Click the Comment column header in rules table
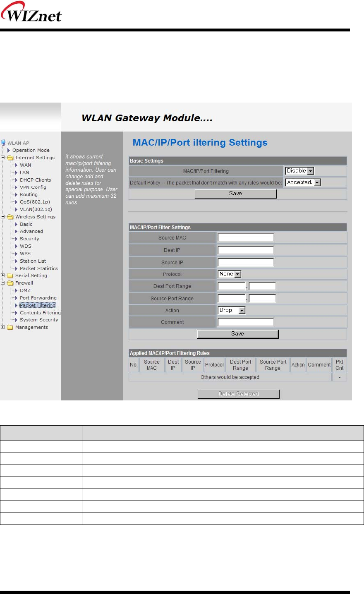This screenshot has height=594, width=364. click(319, 365)
